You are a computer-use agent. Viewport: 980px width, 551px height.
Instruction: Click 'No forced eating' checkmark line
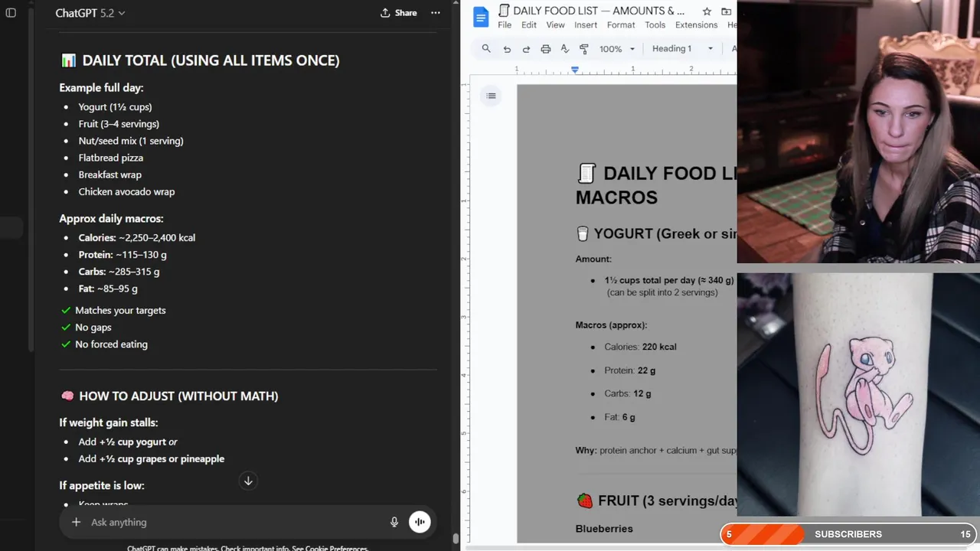pos(104,344)
